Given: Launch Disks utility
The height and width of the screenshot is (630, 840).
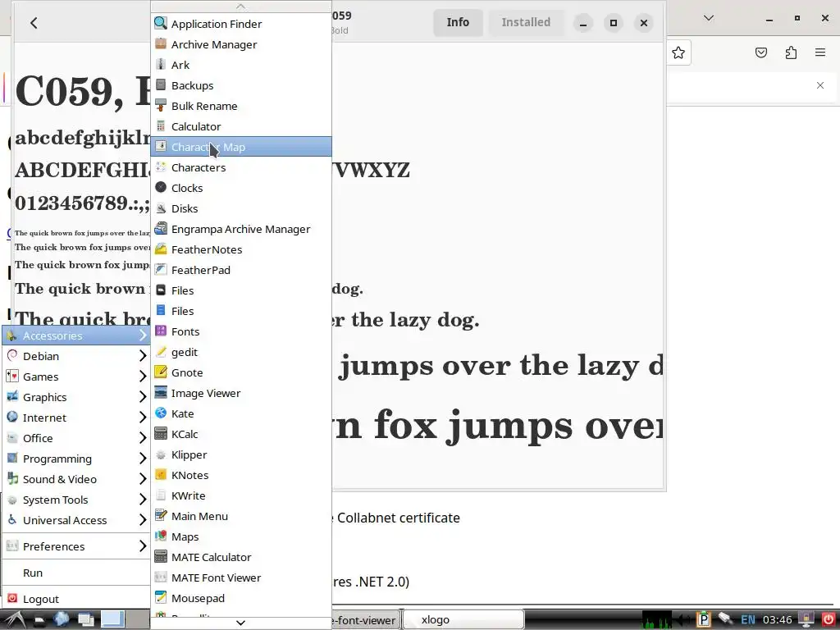Looking at the screenshot, I should pyautogui.click(x=241, y=208).
